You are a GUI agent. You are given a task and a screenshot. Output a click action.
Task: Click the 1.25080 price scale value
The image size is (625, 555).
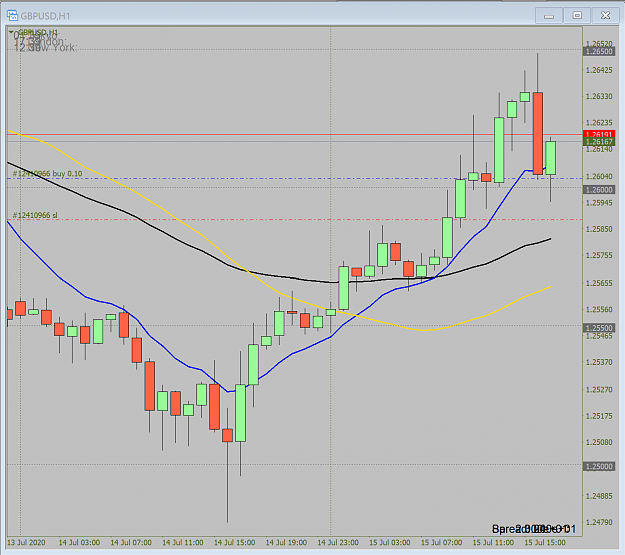click(599, 442)
